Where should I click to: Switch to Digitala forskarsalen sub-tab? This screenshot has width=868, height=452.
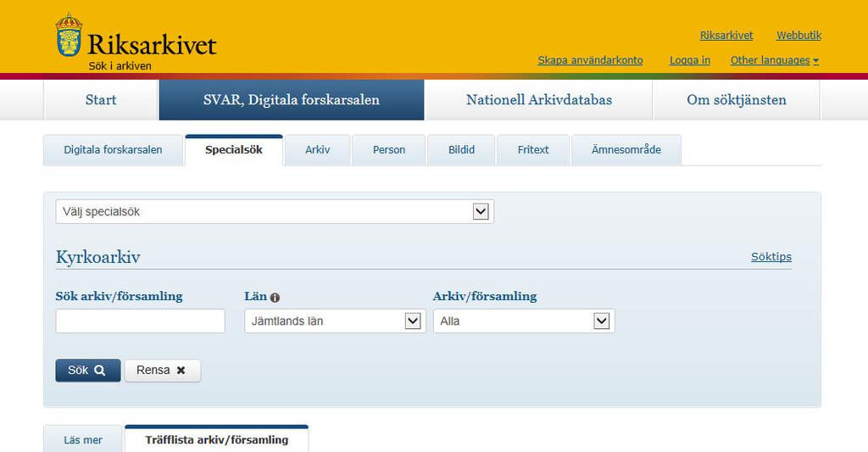coord(113,149)
